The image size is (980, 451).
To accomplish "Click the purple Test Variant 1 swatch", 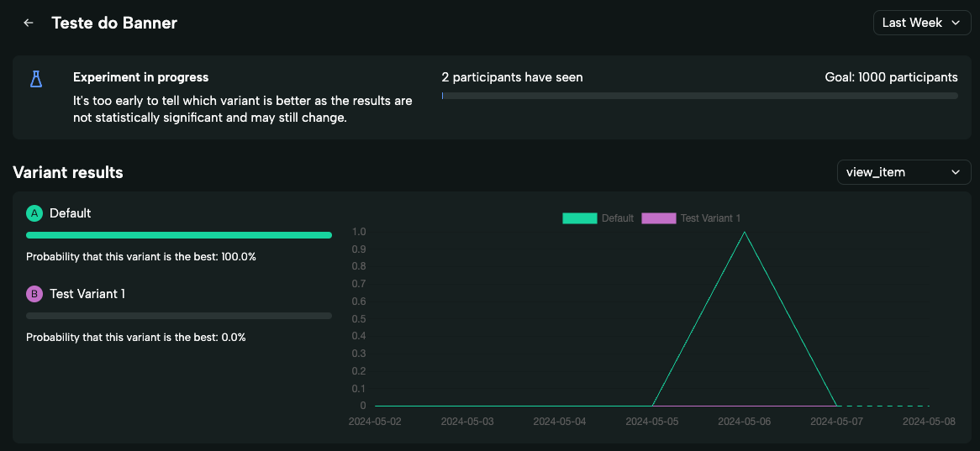I will 658,218.
